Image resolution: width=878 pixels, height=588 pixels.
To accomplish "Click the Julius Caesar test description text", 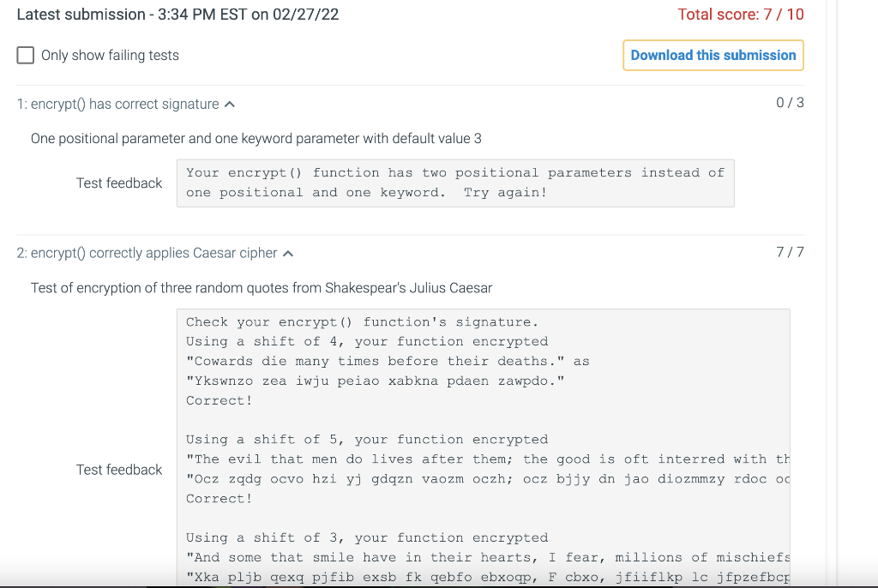I will (x=262, y=287).
